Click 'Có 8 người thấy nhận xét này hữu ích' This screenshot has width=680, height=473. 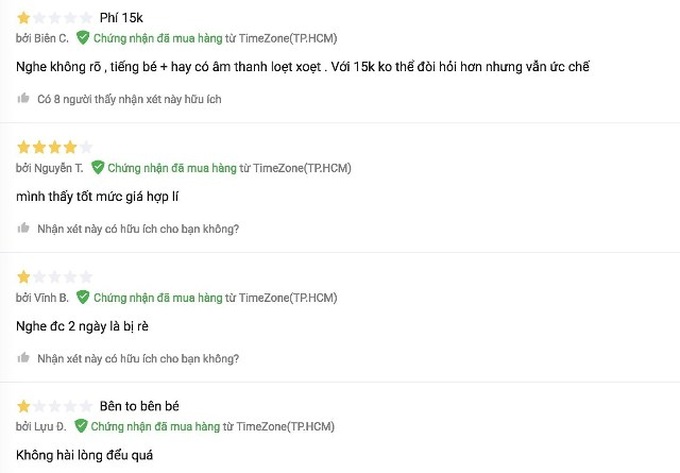click(129, 99)
